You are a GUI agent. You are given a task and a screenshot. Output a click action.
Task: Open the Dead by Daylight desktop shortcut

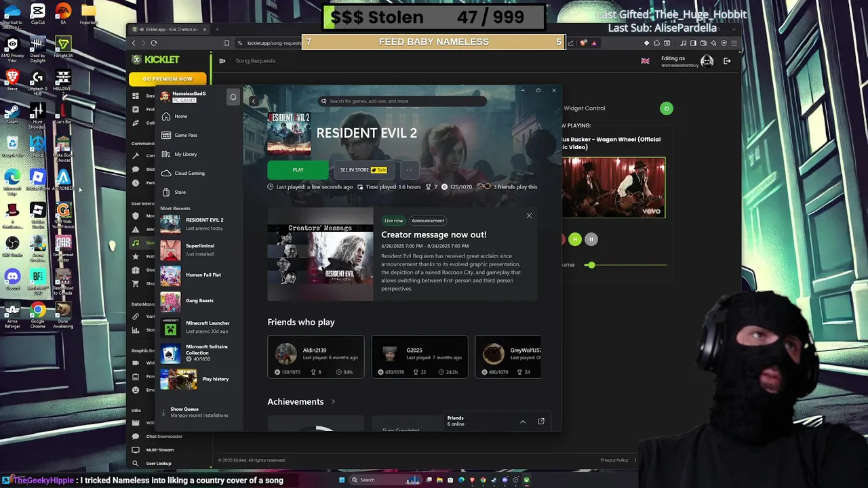point(37,50)
